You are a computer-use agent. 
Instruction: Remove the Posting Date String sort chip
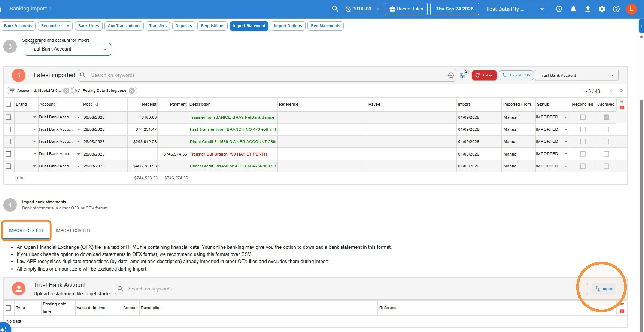pyautogui.click(x=132, y=91)
